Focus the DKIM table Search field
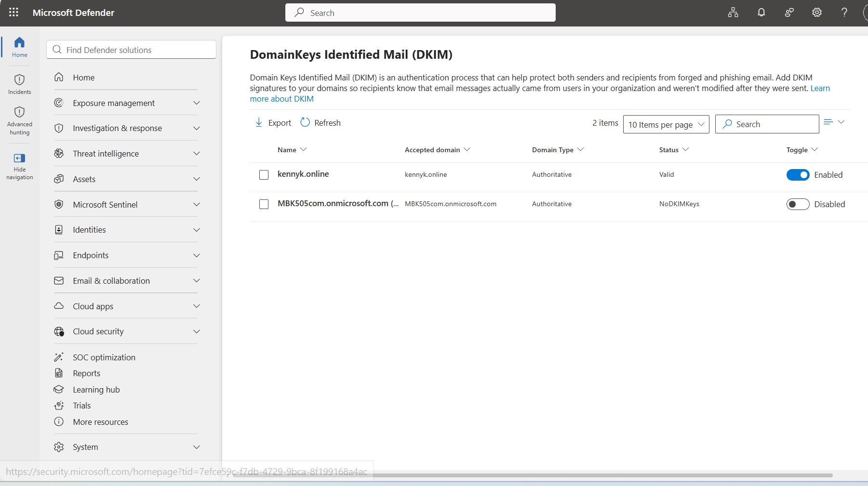 (x=767, y=124)
